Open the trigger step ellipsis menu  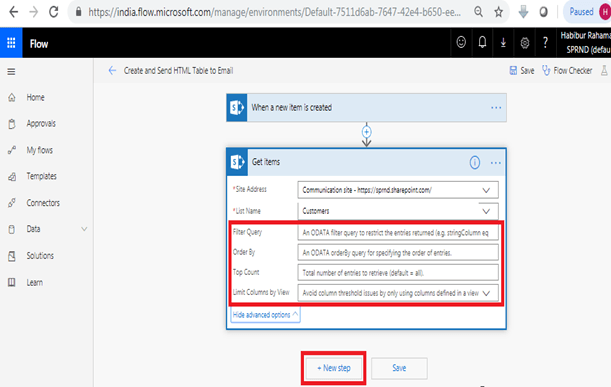pyautogui.click(x=496, y=108)
